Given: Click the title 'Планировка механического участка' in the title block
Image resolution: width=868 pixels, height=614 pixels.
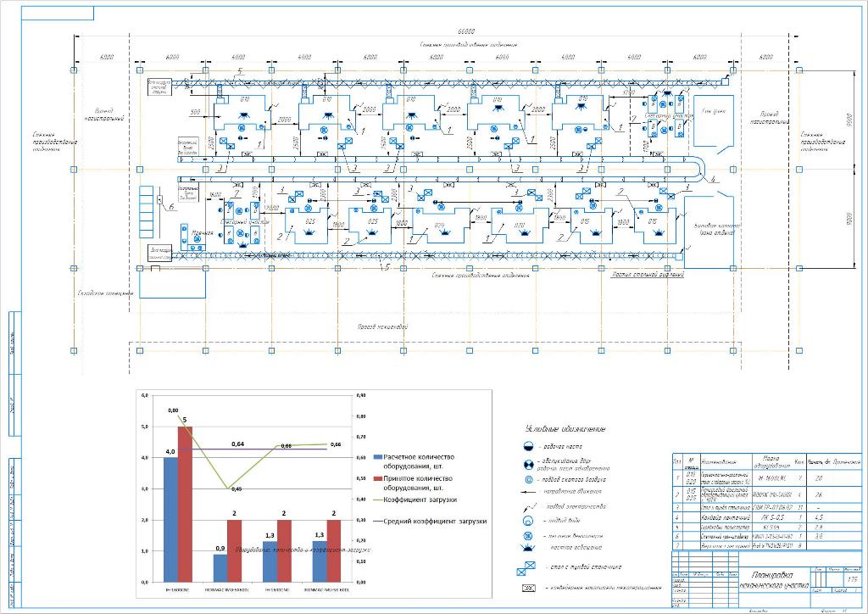Looking at the screenshot, I should [x=774, y=580].
